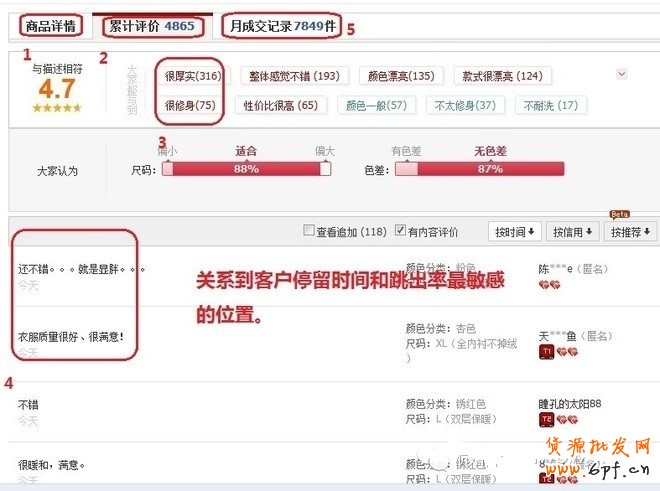Image resolution: width=660 pixels, height=491 pixels.
Task: Switch to 累计评价 4865 tab
Action: tap(152, 26)
